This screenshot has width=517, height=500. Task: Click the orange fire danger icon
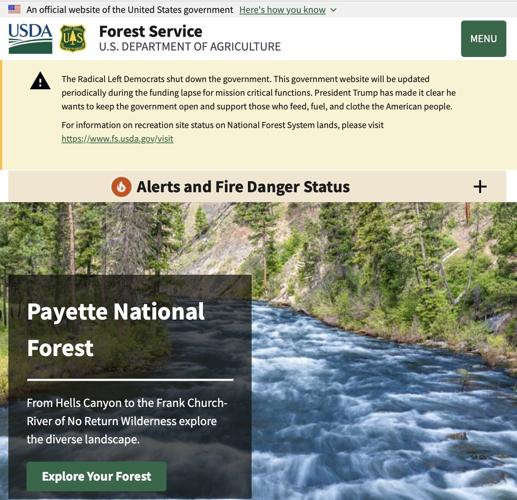point(121,187)
